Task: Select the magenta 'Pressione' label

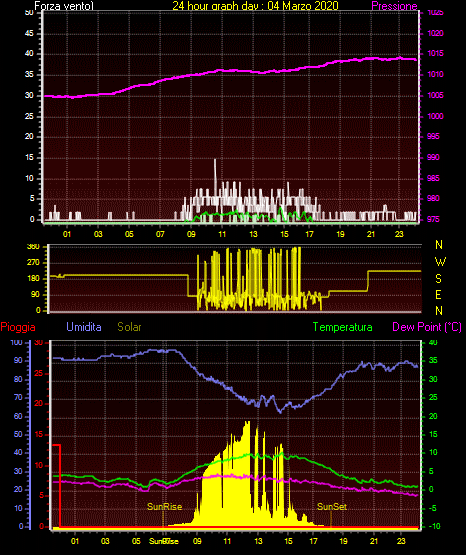Action: (394, 6)
